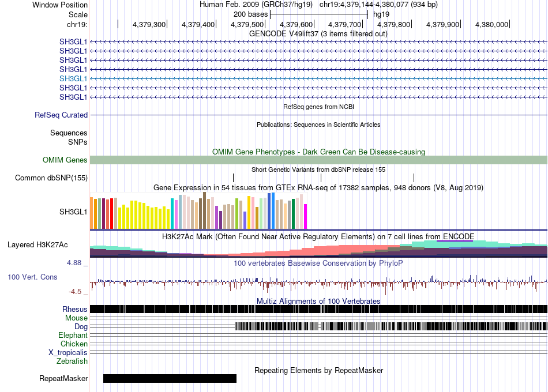Click the -4.5 PhyloP lower scale value
548x392 pixels.
pos(75,291)
